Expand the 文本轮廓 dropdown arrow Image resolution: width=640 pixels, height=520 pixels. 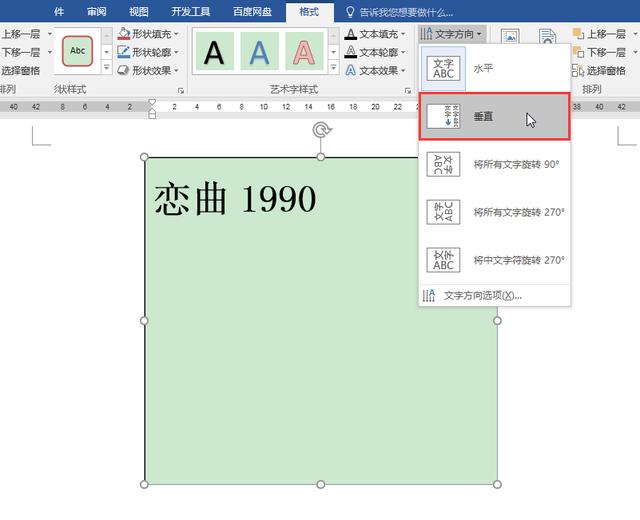(x=403, y=52)
